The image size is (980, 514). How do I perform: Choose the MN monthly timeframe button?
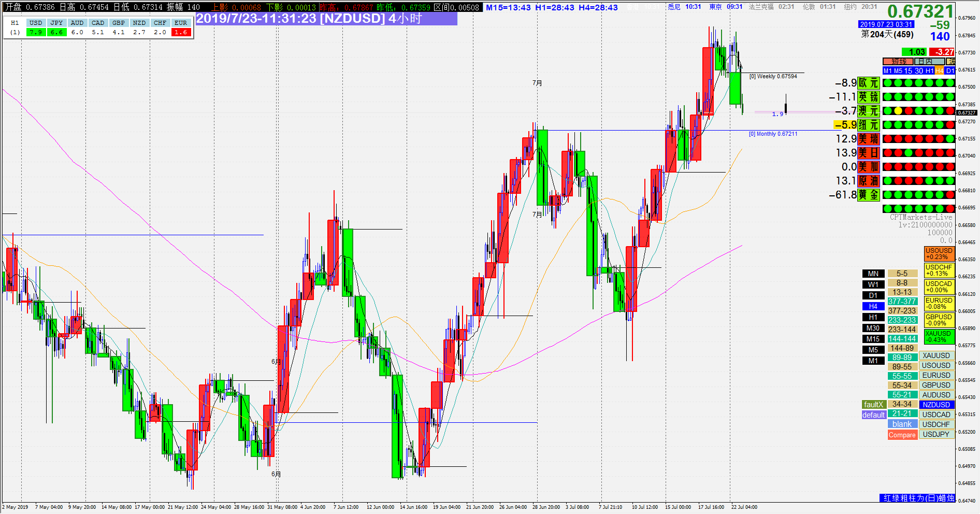click(x=873, y=274)
